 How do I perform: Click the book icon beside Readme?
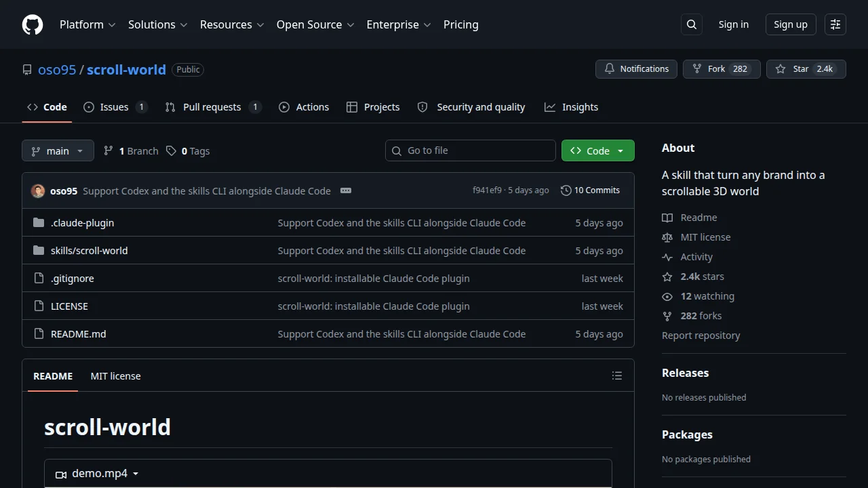pos(667,218)
